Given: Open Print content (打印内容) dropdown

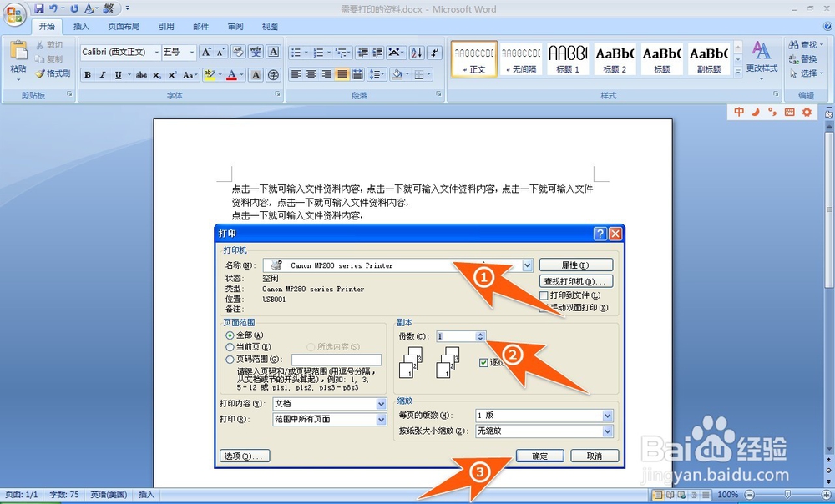Looking at the screenshot, I should [382, 404].
